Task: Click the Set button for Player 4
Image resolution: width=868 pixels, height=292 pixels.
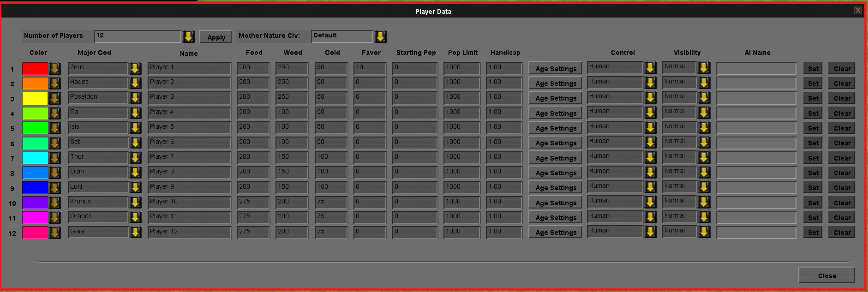Action: [x=813, y=113]
